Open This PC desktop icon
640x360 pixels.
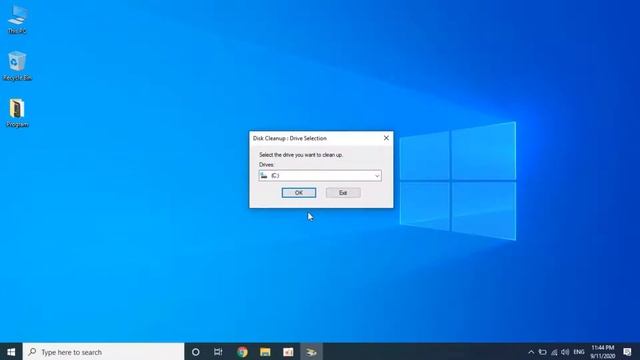click(17, 20)
